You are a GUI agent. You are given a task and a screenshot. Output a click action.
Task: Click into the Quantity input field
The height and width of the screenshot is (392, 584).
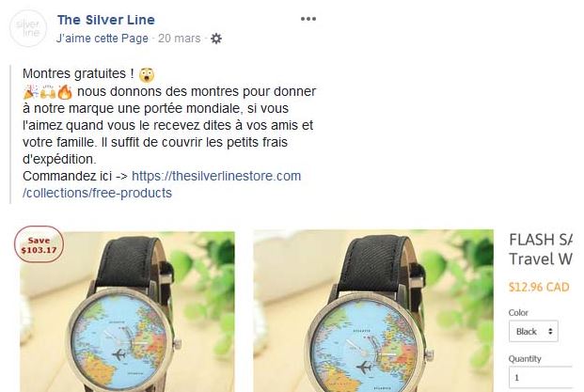click(541, 378)
